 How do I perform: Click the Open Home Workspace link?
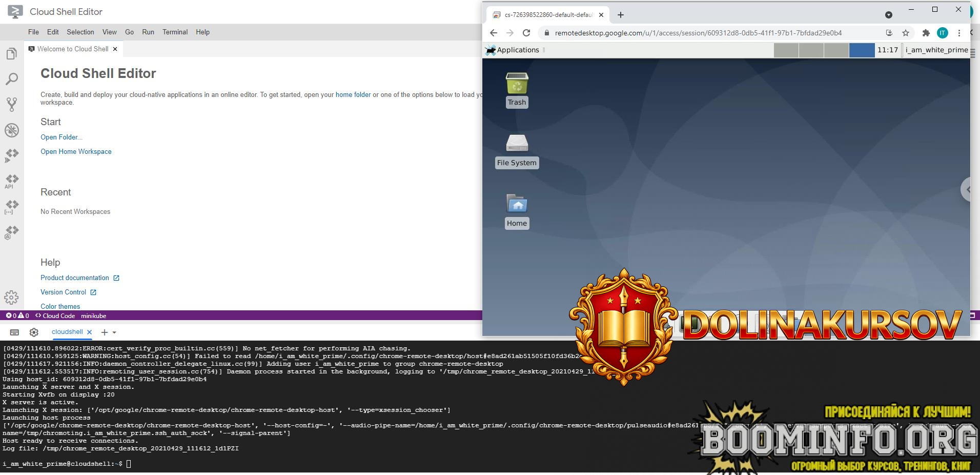(76, 151)
